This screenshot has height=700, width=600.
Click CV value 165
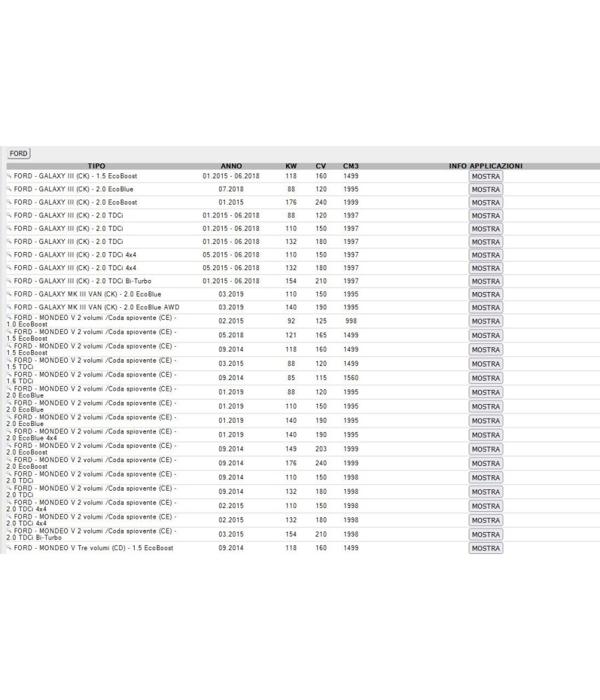pyautogui.click(x=321, y=335)
